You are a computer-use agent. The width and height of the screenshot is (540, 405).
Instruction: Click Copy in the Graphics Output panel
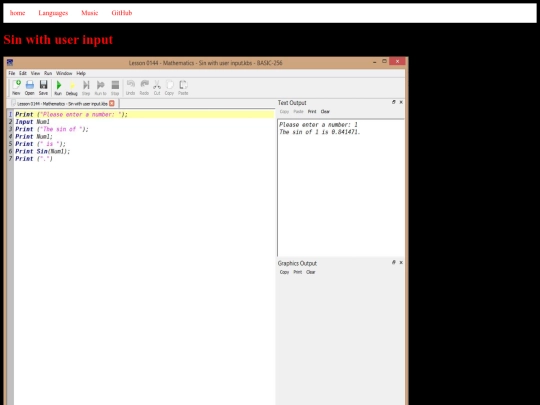tap(284, 272)
